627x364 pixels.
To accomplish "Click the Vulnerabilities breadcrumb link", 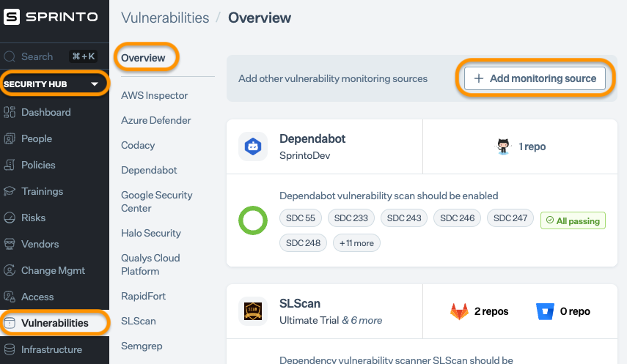I will pyautogui.click(x=165, y=18).
